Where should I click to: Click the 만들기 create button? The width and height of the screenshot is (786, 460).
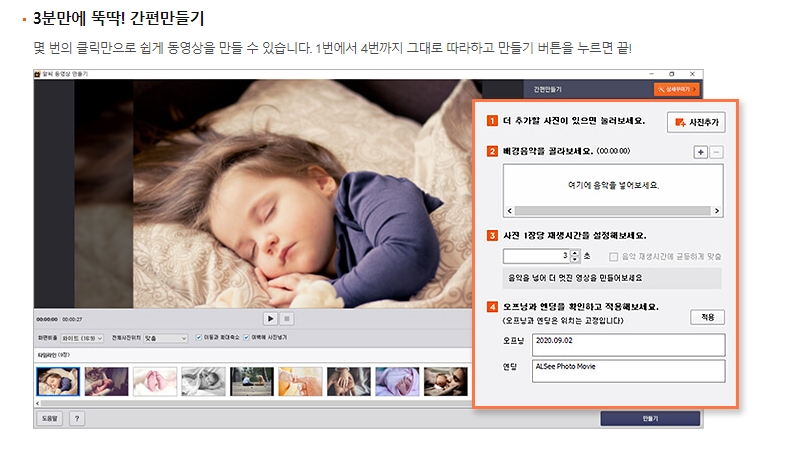[x=650, y=418]
